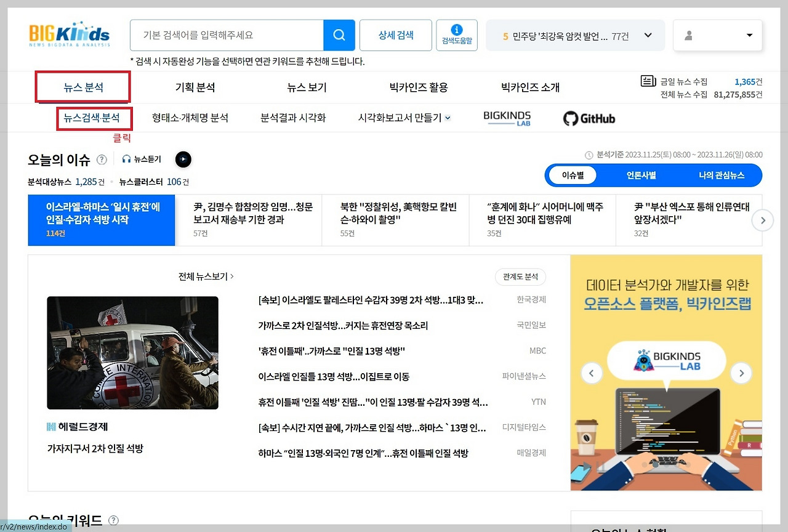Open the 이스라엘 인질들 13명 석방 article
The width and height of the screenshot is (788, 532).
(x=334, y=376)
